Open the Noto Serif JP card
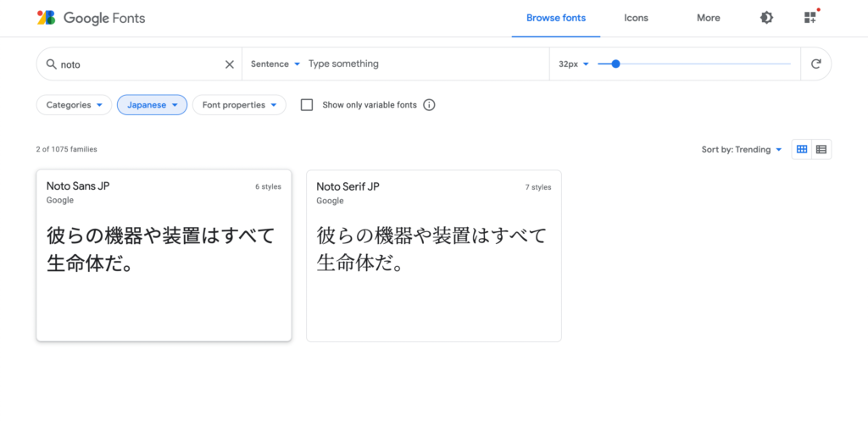Viewport: 868px width, 421px height. 434,256
